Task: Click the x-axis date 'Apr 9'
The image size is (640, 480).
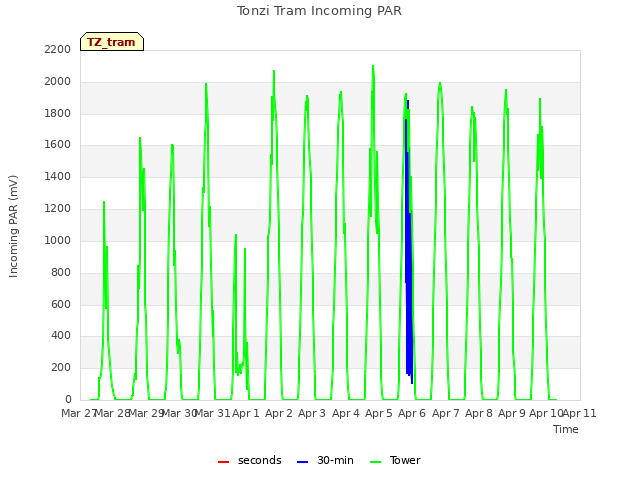Action: pyautogui.click(x=512, y=413)
